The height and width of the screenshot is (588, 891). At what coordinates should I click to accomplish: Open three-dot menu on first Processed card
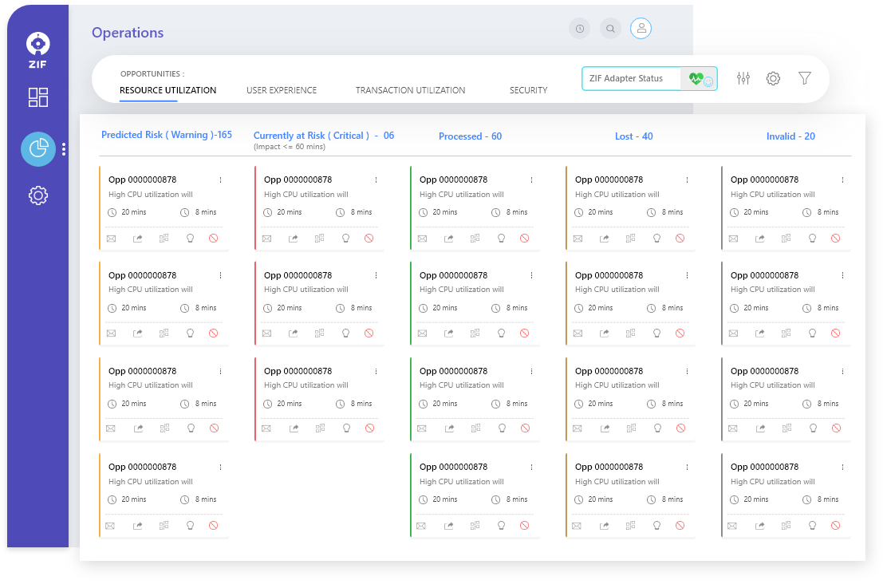click(531, 180)
